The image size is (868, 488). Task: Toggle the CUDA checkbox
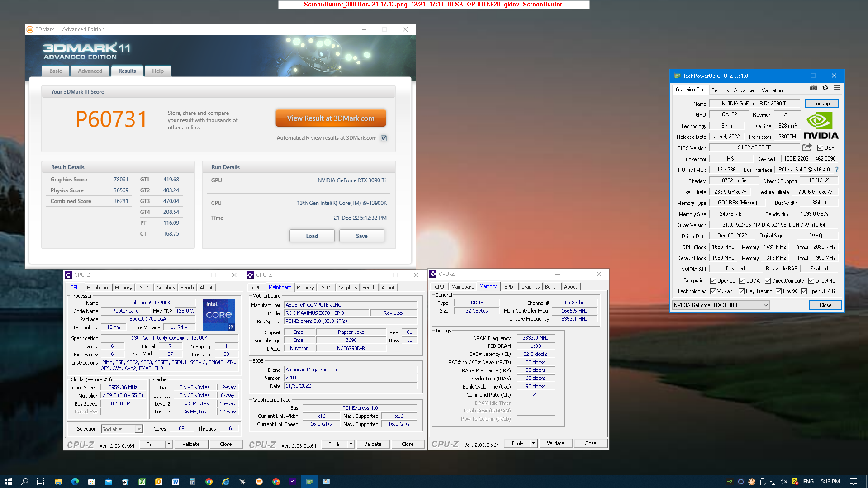[x=742, y=281]
